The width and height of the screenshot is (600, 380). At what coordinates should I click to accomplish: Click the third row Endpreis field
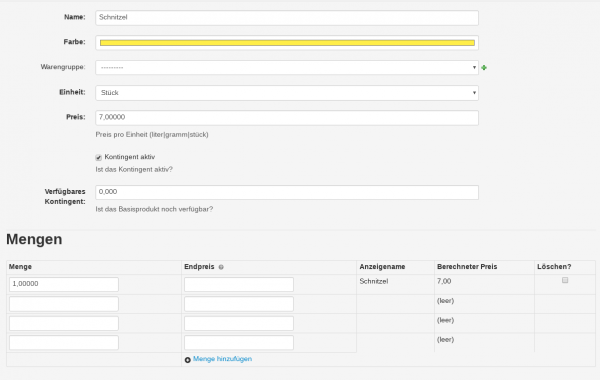239,323
